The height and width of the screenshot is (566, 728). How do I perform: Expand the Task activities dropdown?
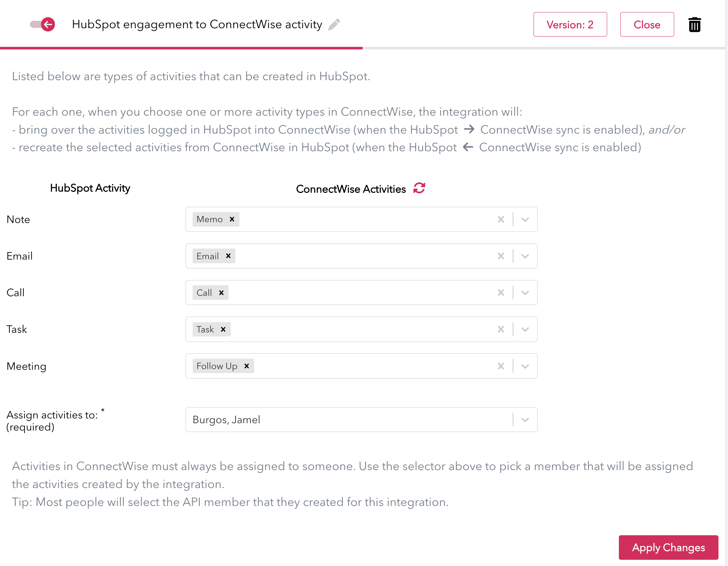[x=525, y=329]
